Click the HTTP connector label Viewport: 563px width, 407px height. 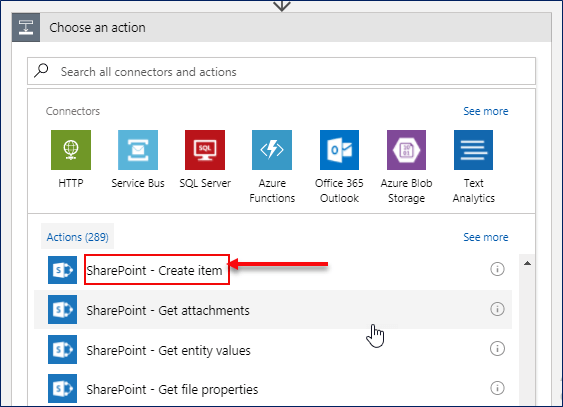(x=71, y=183)
